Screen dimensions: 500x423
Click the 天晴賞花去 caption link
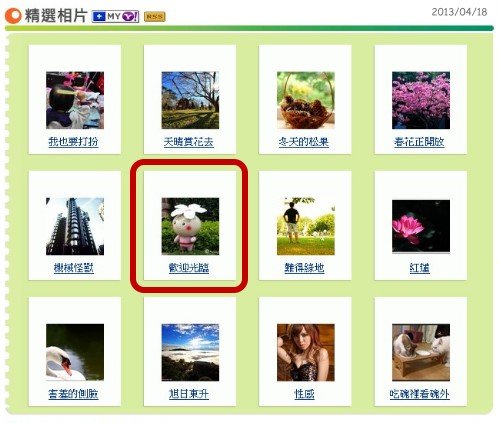(189, 142)
